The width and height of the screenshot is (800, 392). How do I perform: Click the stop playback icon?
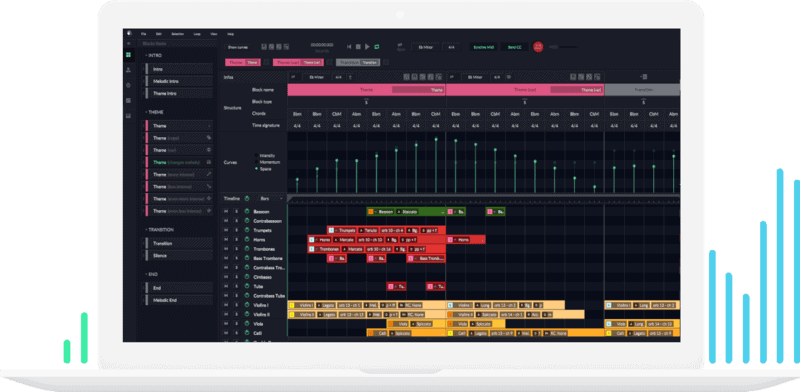click(358, 47)
